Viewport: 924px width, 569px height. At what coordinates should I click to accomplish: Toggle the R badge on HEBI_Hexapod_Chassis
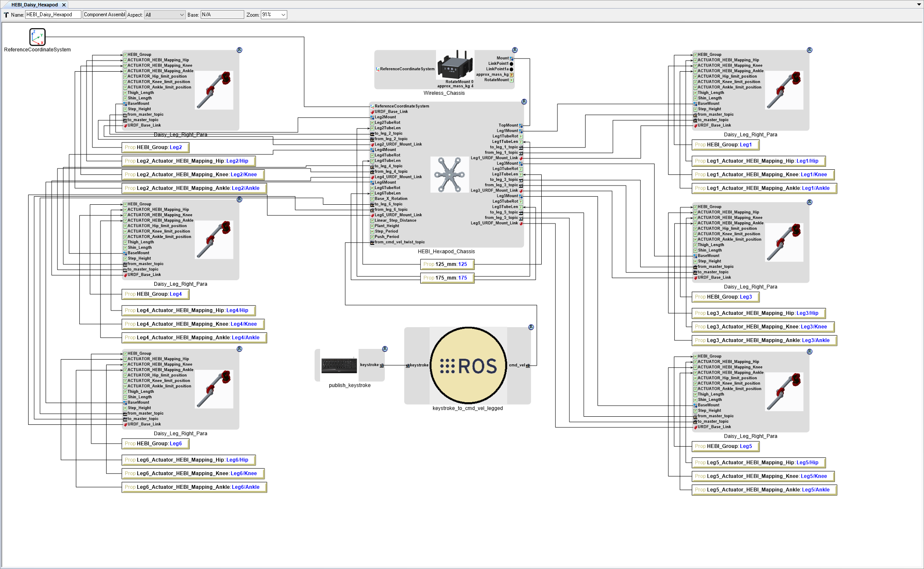(524, 102)
